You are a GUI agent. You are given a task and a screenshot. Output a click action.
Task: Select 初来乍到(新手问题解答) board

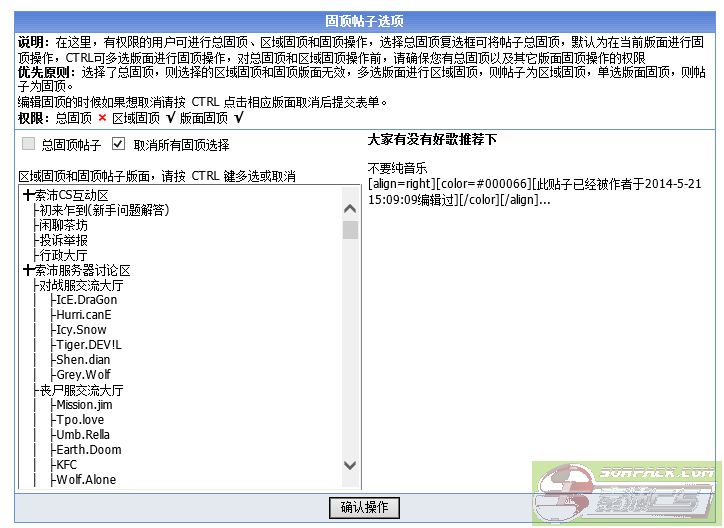[104, 210]
